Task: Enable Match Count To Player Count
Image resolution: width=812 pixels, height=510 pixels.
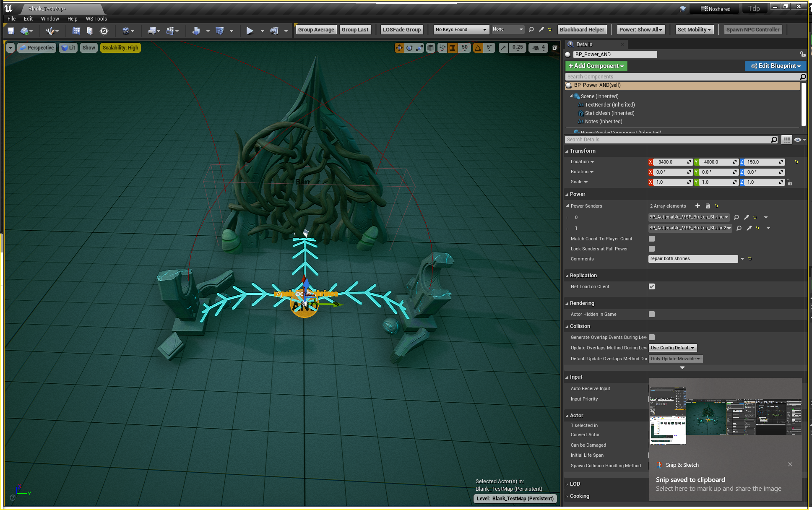Action: (651, 239)
